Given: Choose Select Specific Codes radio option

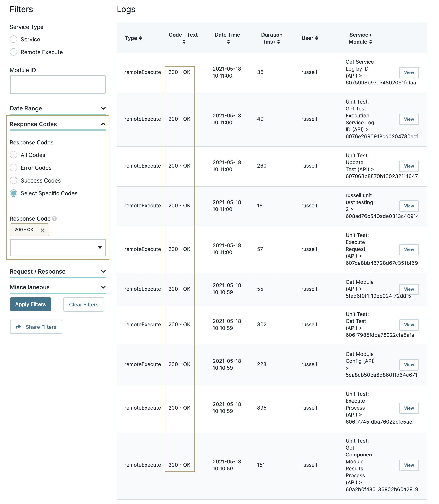Looking at the screenshot, I should click(x=14, y=193).
